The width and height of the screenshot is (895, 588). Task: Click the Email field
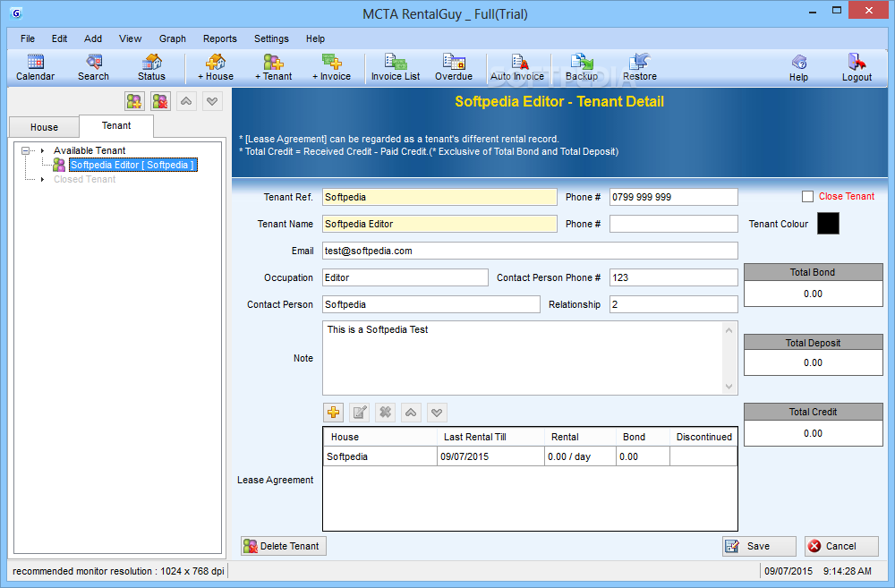[x=530, y=251]
